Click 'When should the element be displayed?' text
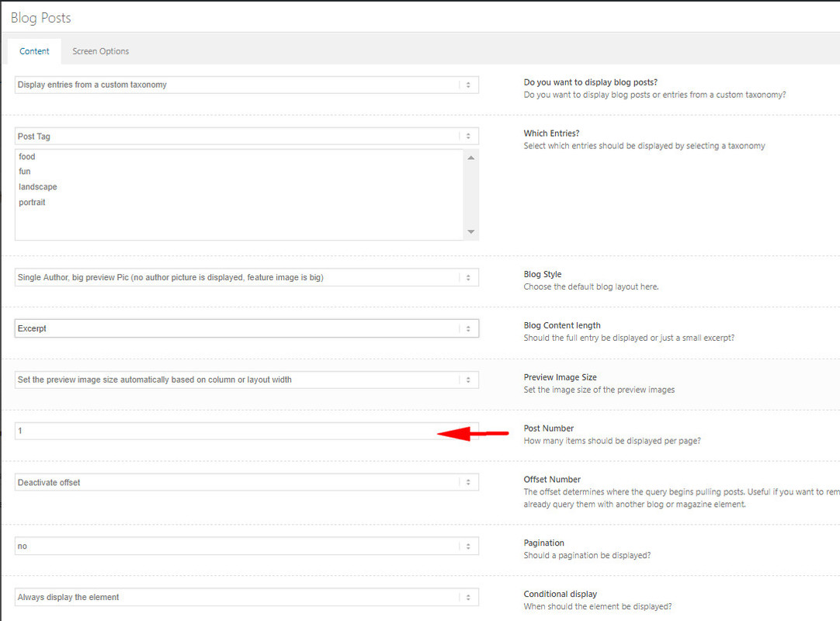The height and width of the screenshot is (621, 840). pyautogui.click(x=597, y=606)
